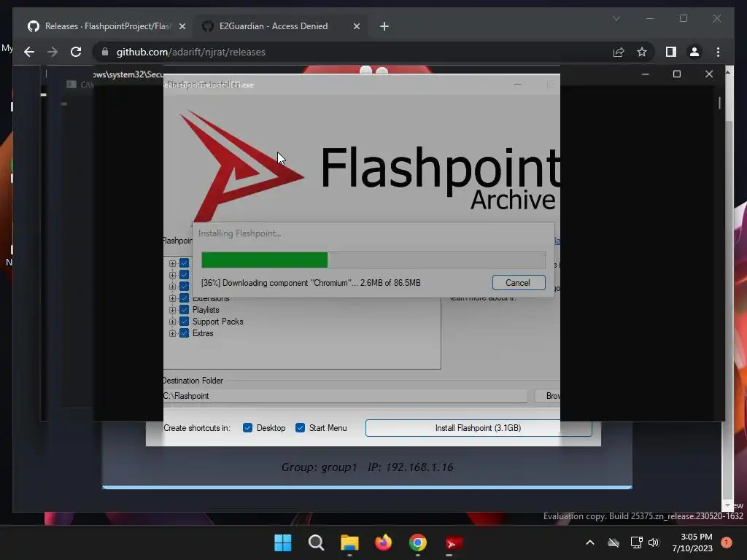Open the cloud sync tray icon
The image size is (747, 560).
(x=614, y=542)
